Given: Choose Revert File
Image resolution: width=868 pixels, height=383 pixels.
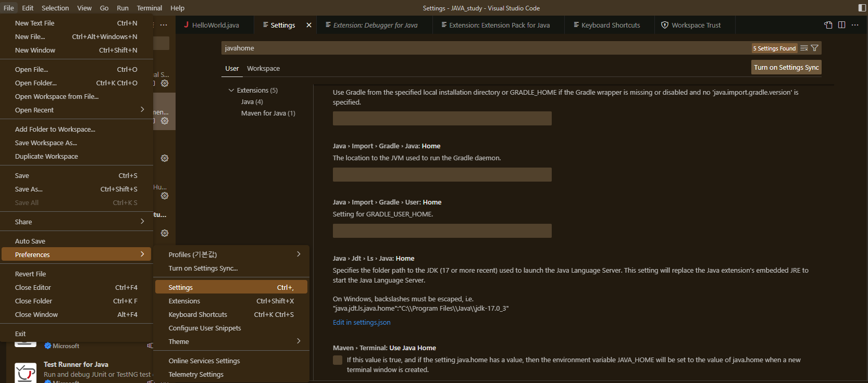Looking at the screenshot, I should [76, 274].
